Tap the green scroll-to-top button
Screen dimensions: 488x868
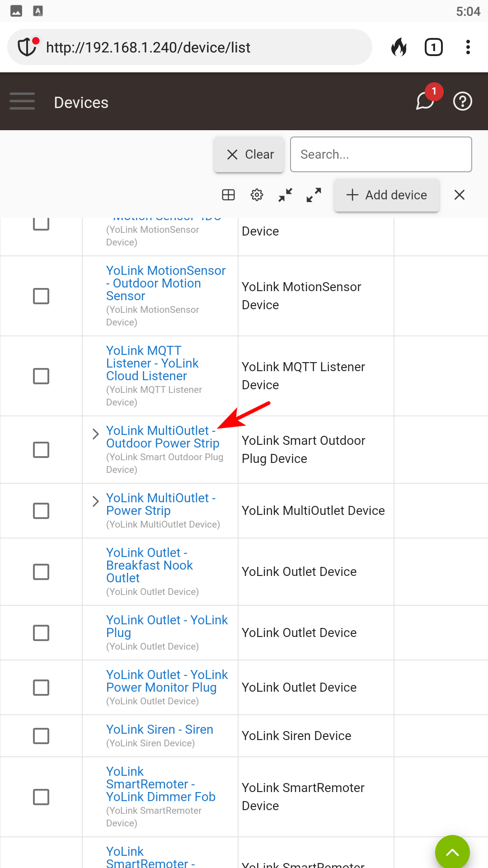[x=452, y=852]
